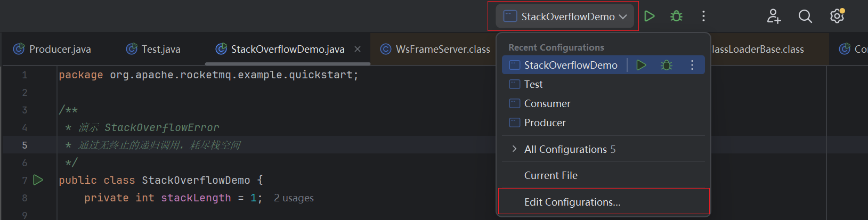Select the Test run configuration
This screenshot has height=220, width=868.
click(533, 84)
